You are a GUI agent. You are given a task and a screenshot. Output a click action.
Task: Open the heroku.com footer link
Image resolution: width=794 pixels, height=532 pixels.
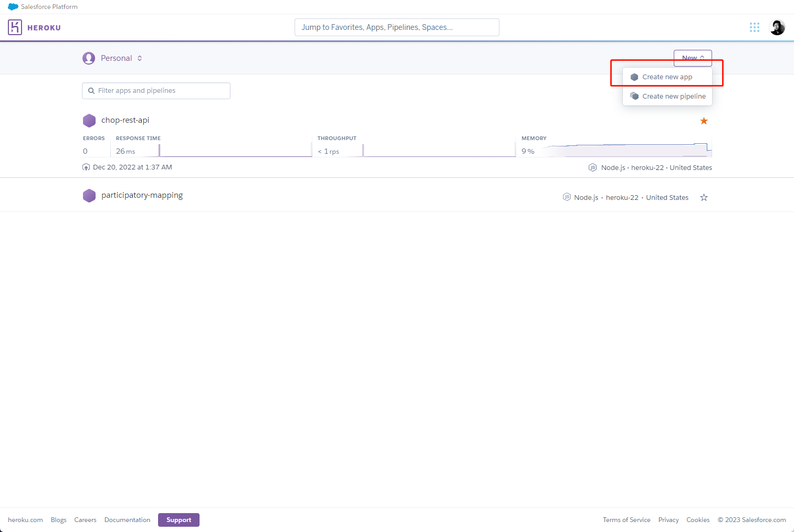click(25, 520)
